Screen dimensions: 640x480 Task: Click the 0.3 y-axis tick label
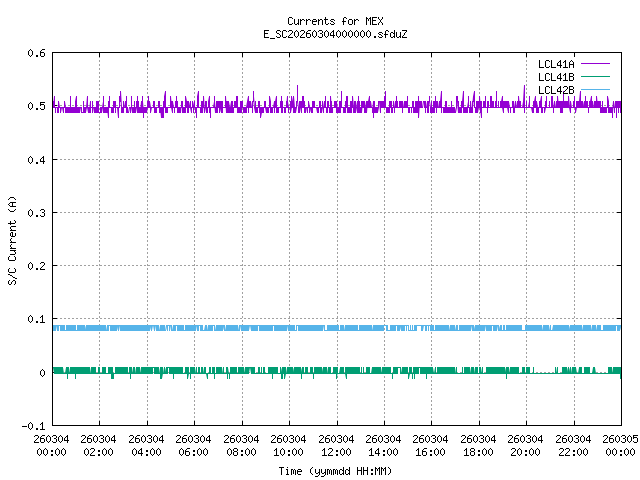pyautogui.click(x=35, y=213)
